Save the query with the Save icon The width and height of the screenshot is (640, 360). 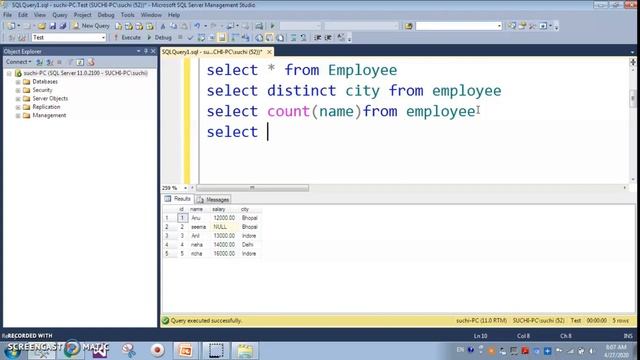tap(53, 26)
